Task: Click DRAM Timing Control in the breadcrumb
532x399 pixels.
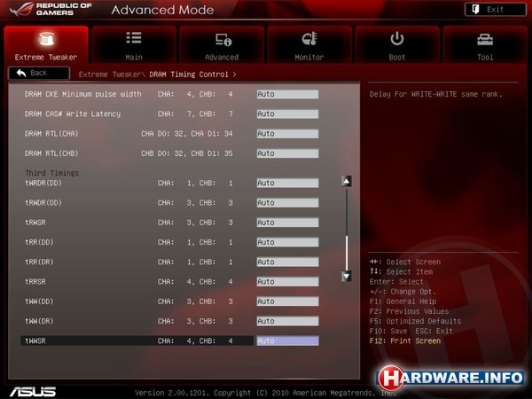Action: click(189, 74)
